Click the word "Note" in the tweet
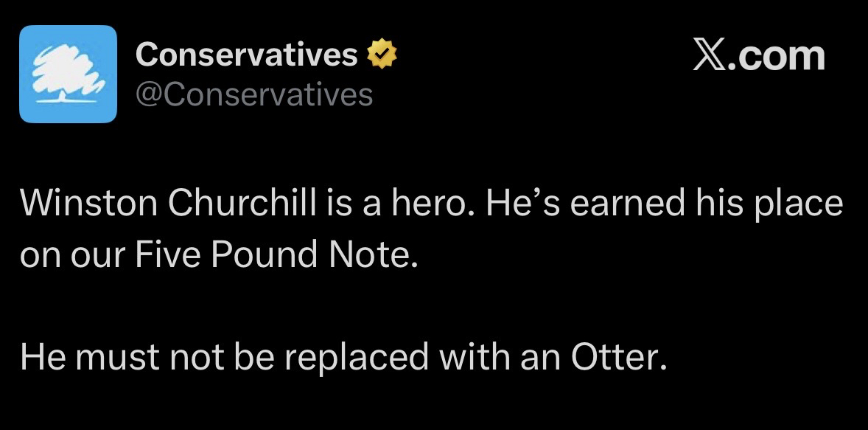868x430 pixels. (x=374, y=255)
